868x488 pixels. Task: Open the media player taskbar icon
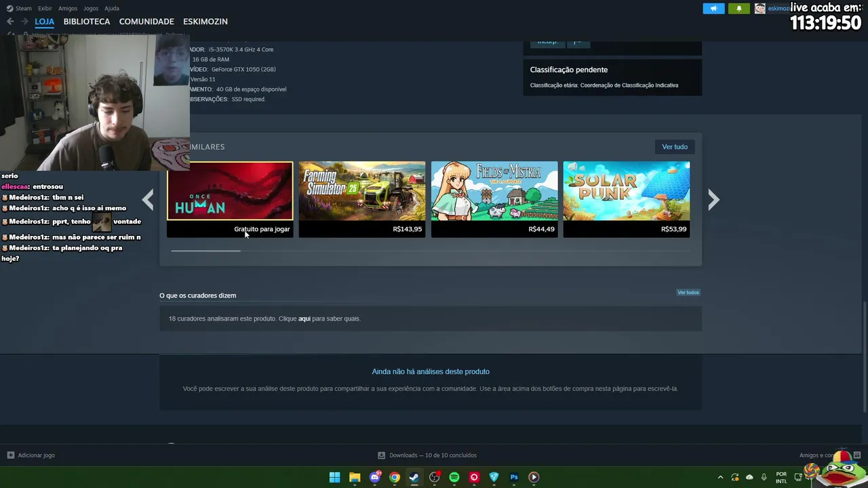(x=534, y=477)
